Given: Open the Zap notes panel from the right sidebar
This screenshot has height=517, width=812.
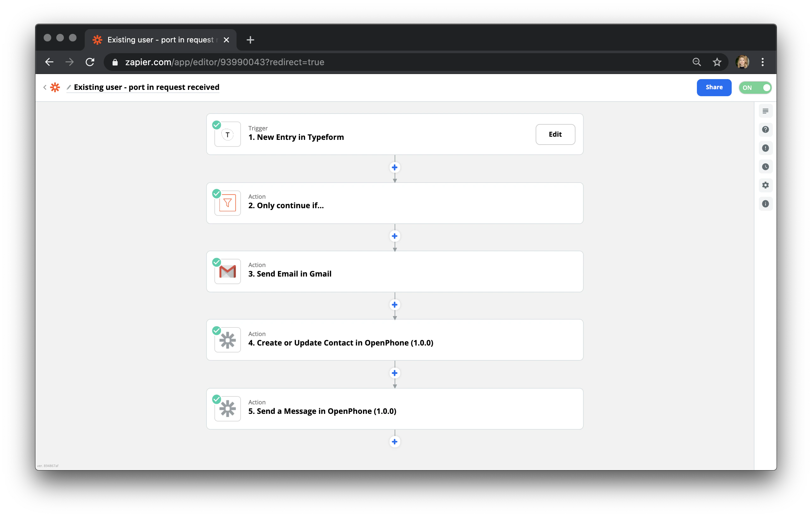Looking at the screenshot, I should click(x=766, y=111).
